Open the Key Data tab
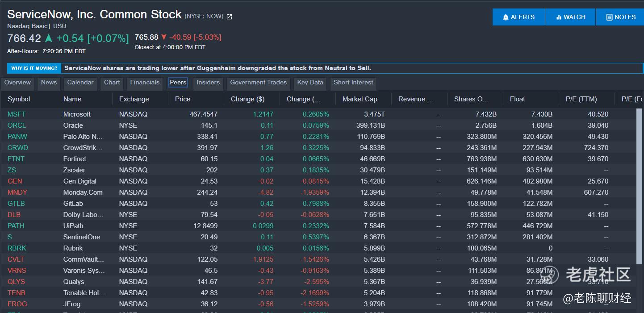 pyautogui.click(x=310, y=83)
